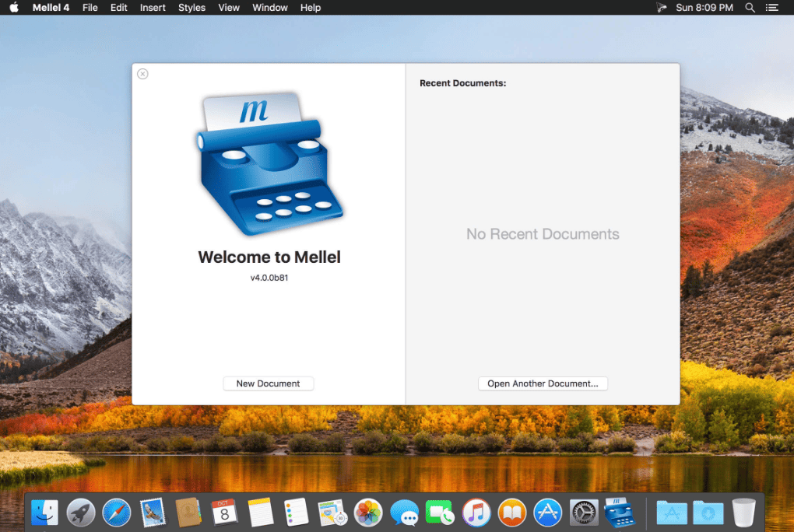Open Photos from the Dock

coord(368,513)
